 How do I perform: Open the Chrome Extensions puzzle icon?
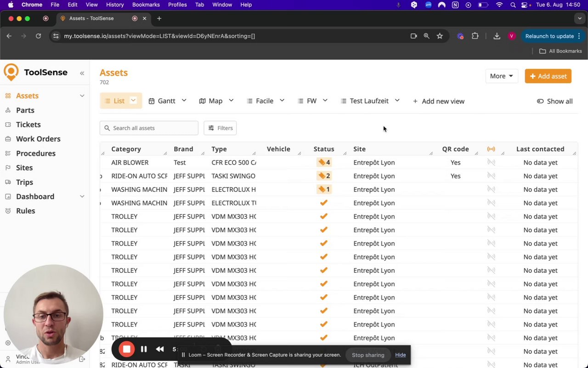click(x=475, y=36)
